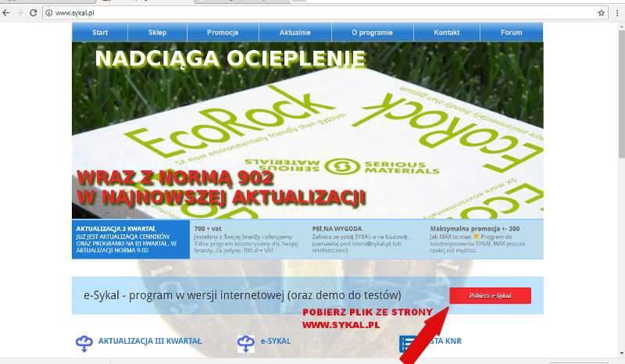
Task: Click the e-Sykal program w wersji internetowej heading
Action: (x=242, y=295)
